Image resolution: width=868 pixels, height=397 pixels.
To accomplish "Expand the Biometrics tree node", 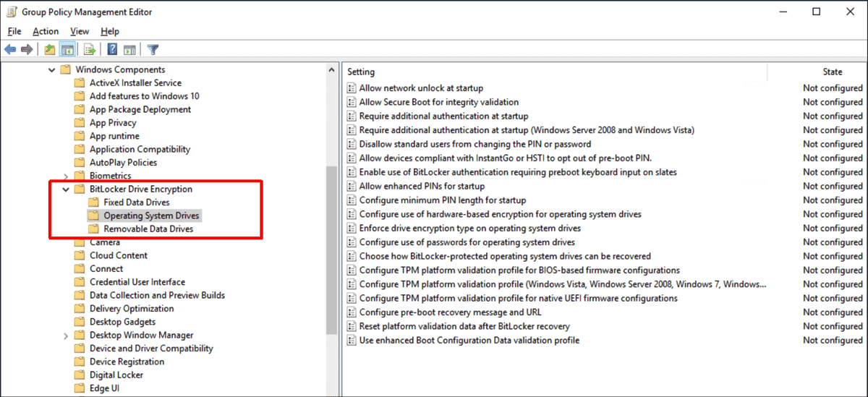I will [66, 176].
